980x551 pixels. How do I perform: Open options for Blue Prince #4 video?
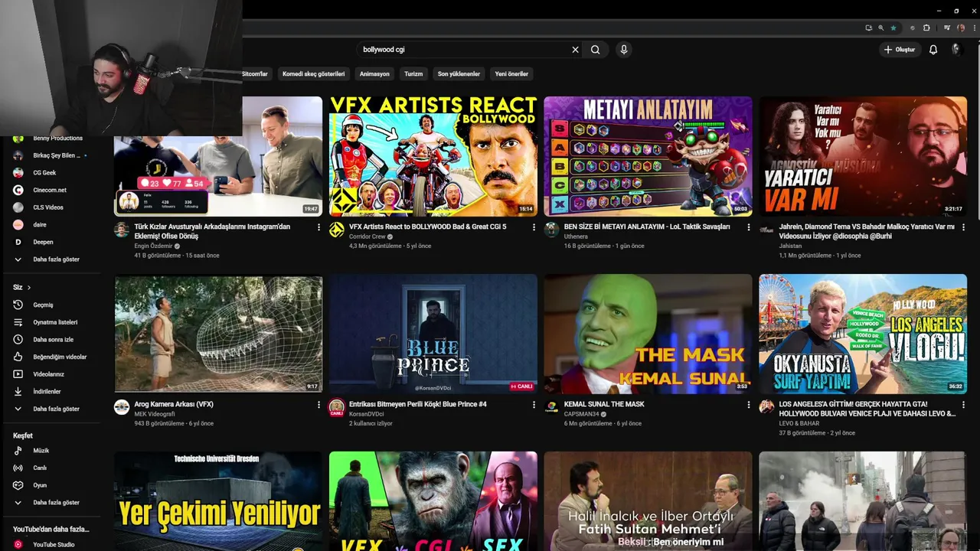pos(534,405)
